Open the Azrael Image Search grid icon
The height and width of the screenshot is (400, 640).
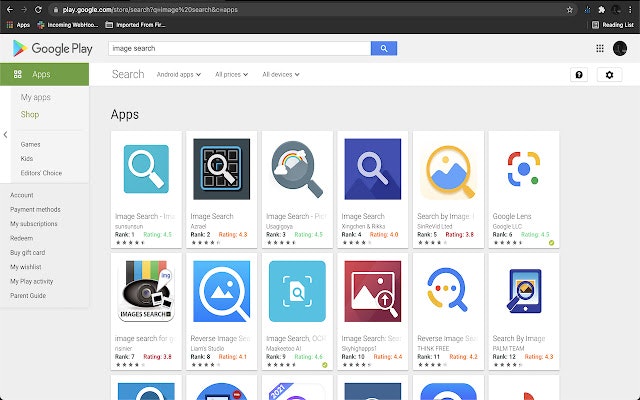click(222, 169)
